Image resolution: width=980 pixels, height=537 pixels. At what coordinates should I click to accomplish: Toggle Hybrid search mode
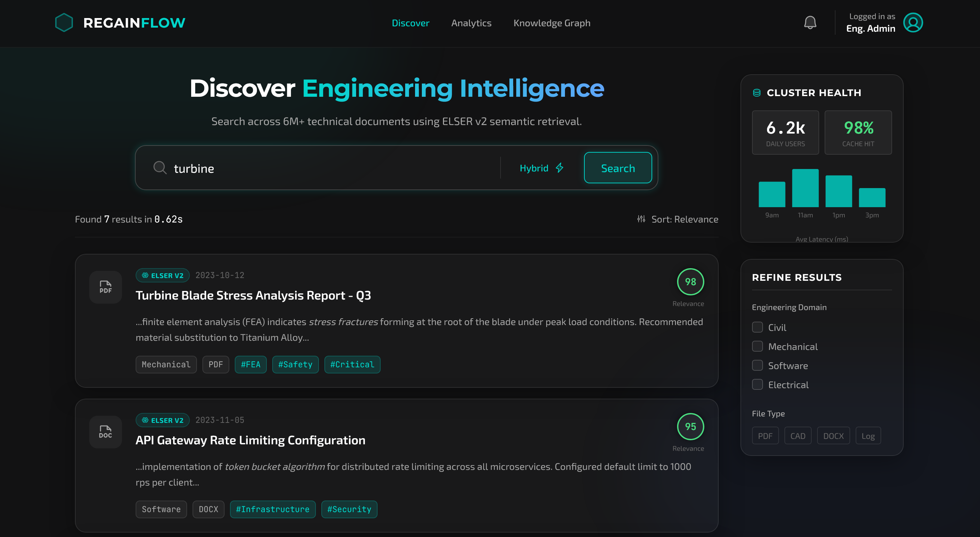[x=541, y=168]
